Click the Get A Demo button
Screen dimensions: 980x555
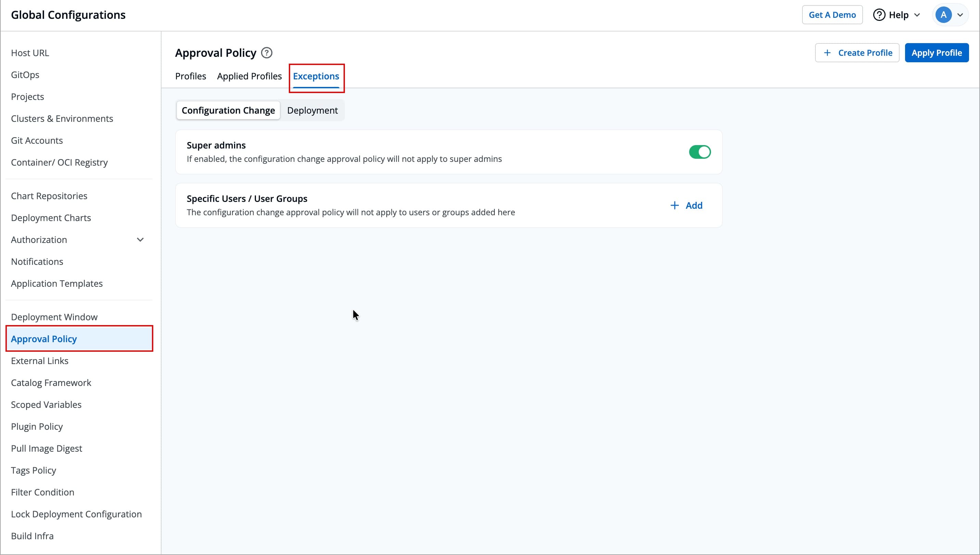(832, 15)
